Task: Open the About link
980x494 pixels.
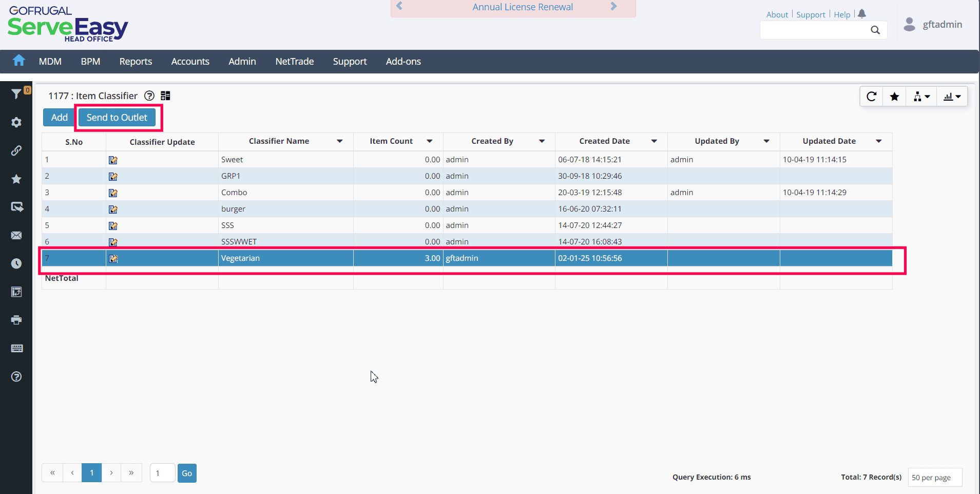Action: tap(777, 15)
